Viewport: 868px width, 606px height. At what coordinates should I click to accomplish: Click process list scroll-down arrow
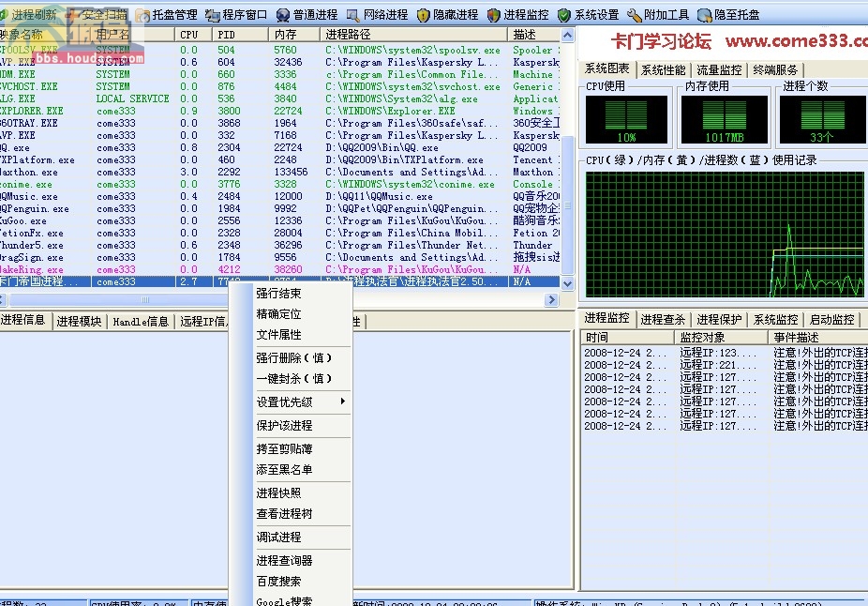point(567,283)
